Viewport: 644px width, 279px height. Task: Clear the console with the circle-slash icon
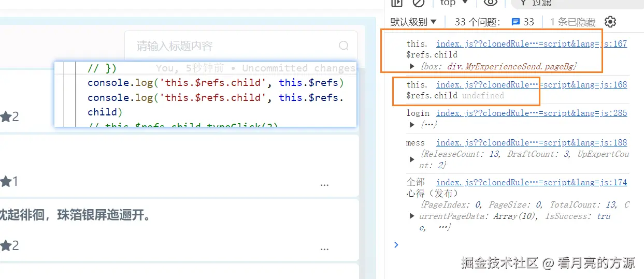click(418, 3)
